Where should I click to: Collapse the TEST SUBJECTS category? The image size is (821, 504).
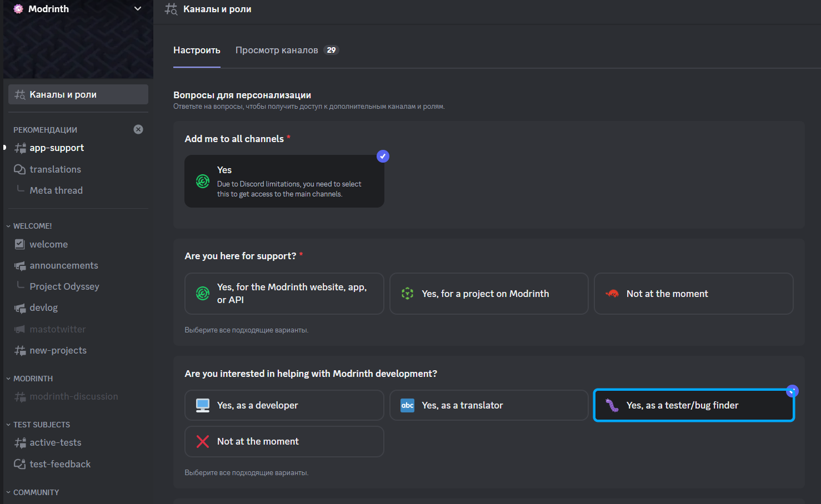coord(38,425)
